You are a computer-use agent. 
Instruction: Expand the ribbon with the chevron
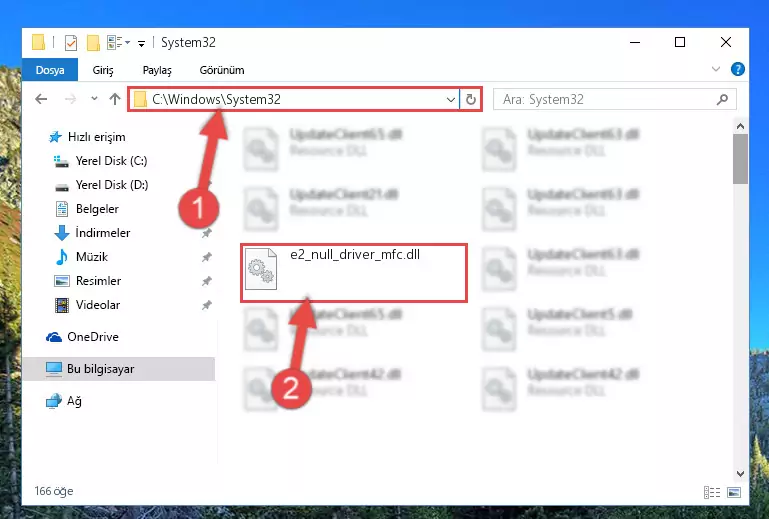click(716, 69)
